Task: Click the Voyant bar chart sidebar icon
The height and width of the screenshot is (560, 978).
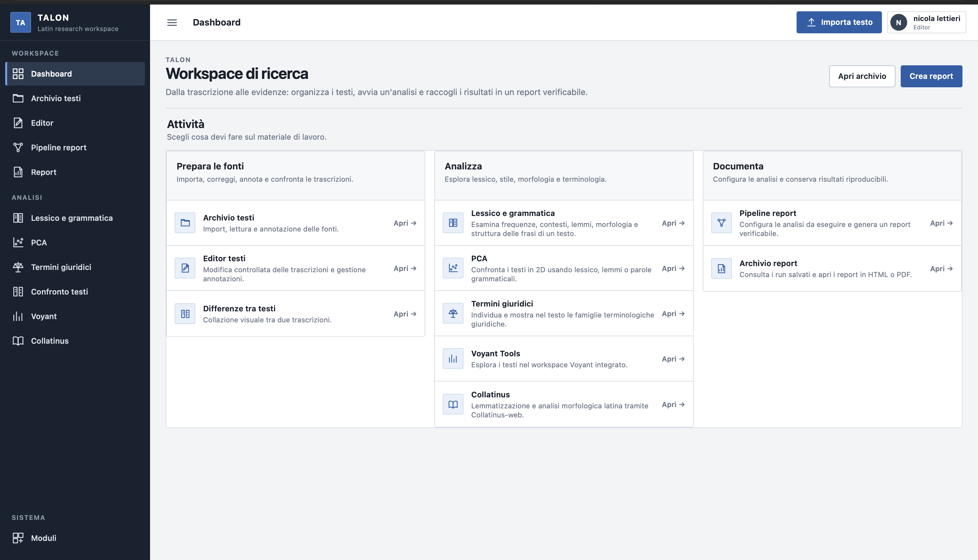Action: [18, 316]
